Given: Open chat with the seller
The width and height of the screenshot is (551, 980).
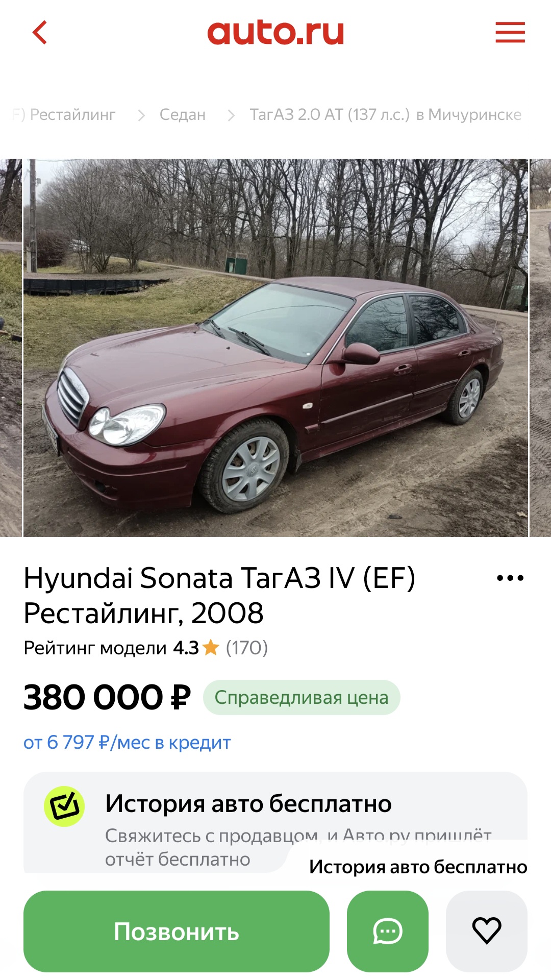Looking at the screenshot, I should [x=388, y=932].
